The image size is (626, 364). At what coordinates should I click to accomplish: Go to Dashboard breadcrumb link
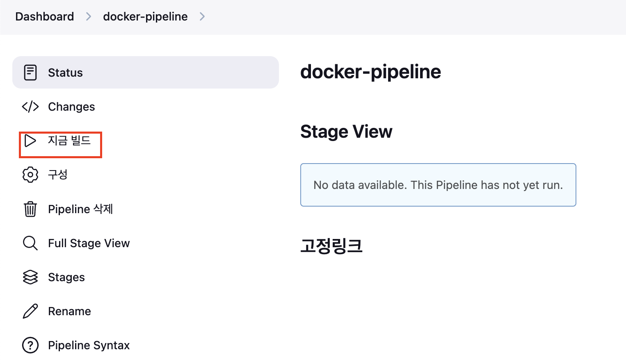coord(45,16)
